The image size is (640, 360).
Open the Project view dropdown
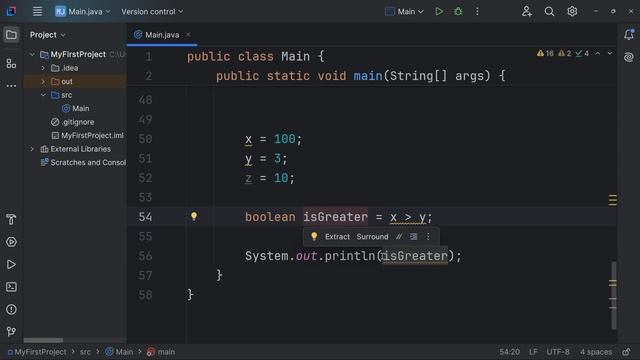click(x=47, y=35)
